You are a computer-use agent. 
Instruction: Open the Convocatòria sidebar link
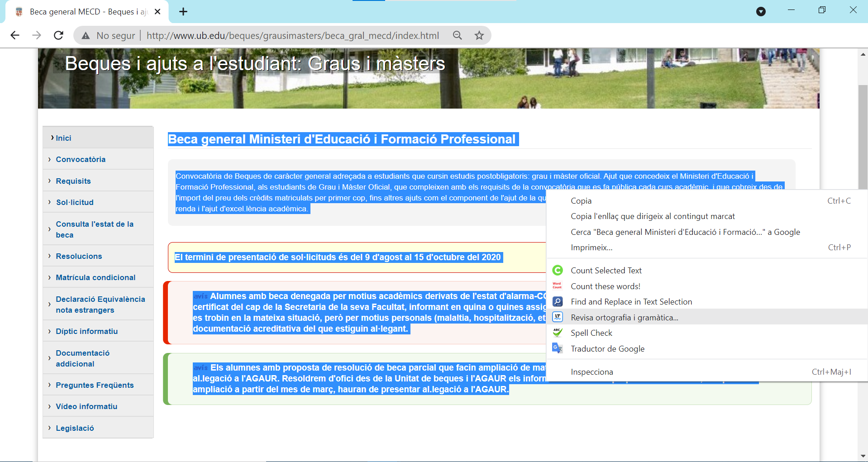81,159
